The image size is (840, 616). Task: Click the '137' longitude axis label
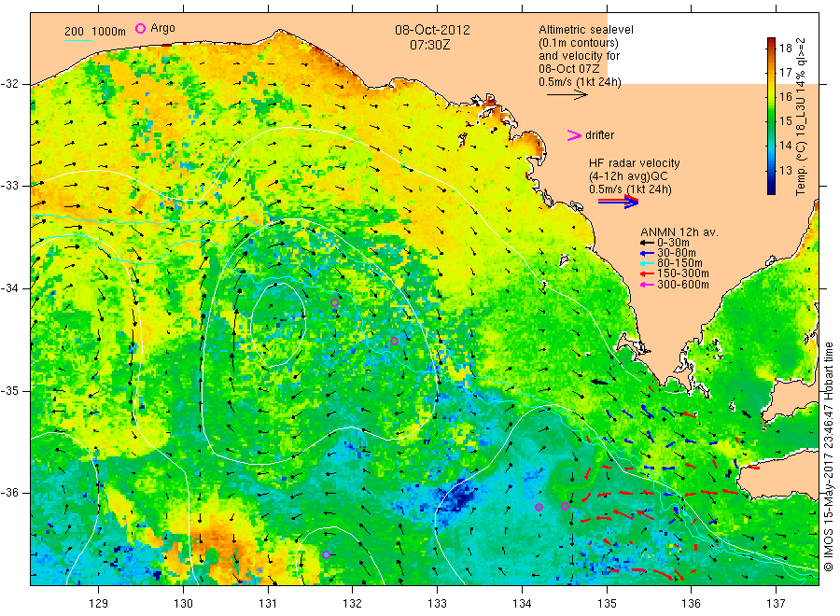click(776, 604)
